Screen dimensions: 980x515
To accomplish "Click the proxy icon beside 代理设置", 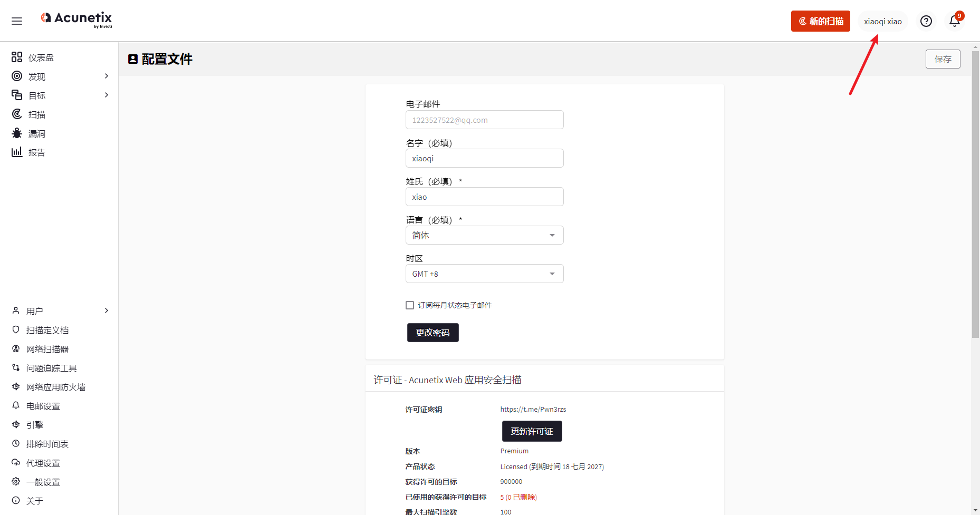I will (16, 462).
